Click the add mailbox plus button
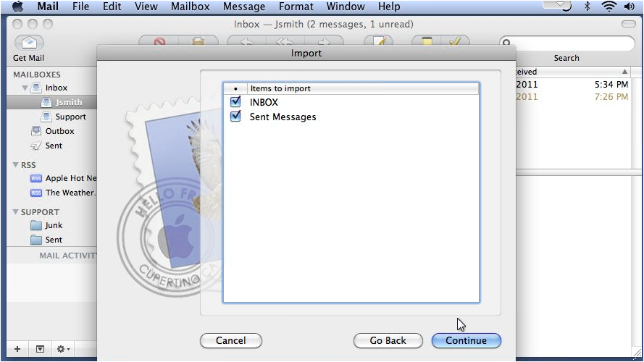 point(17,349)
